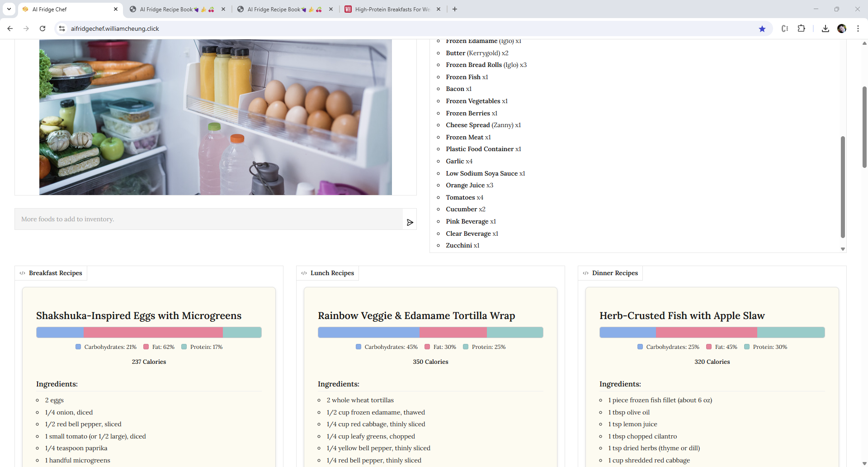
Task: Close the High-Protein Breakfasts tab
Action: [438, 9]
